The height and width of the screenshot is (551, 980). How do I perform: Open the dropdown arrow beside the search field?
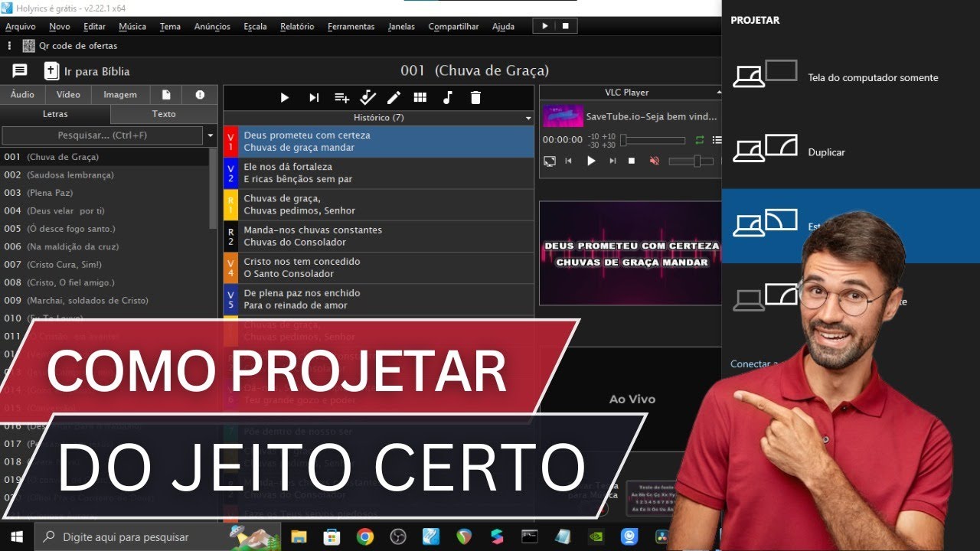[211, 135]
